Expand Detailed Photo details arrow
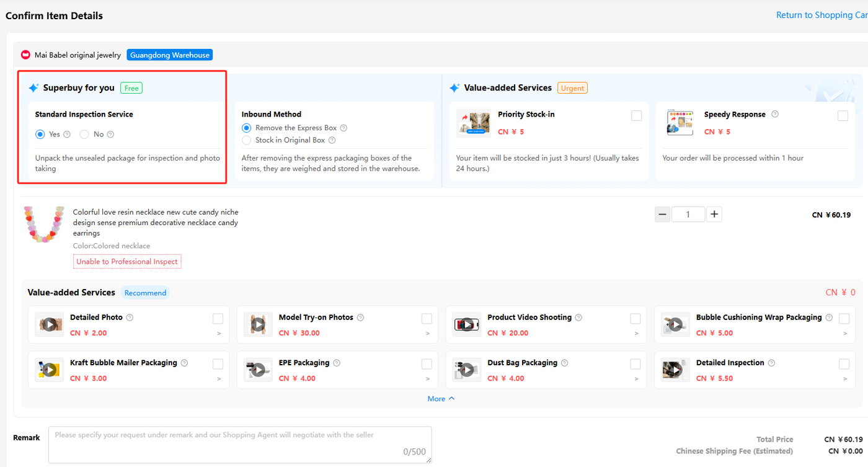The image size is (868, 467). point(219,334)
